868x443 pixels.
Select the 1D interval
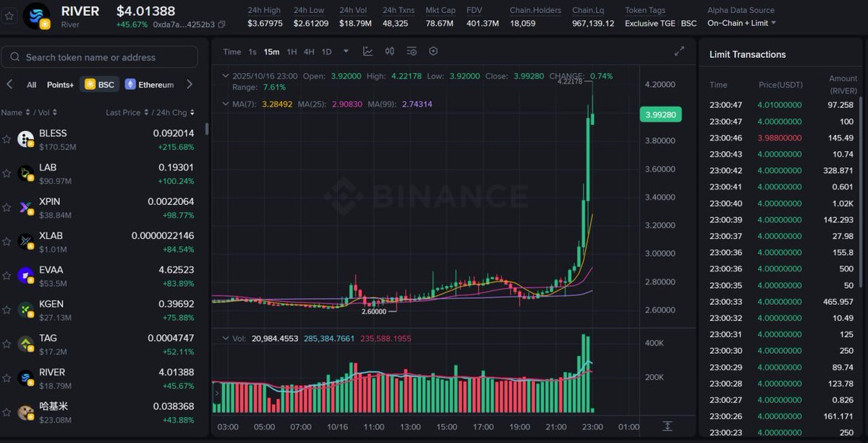[327, 51]
